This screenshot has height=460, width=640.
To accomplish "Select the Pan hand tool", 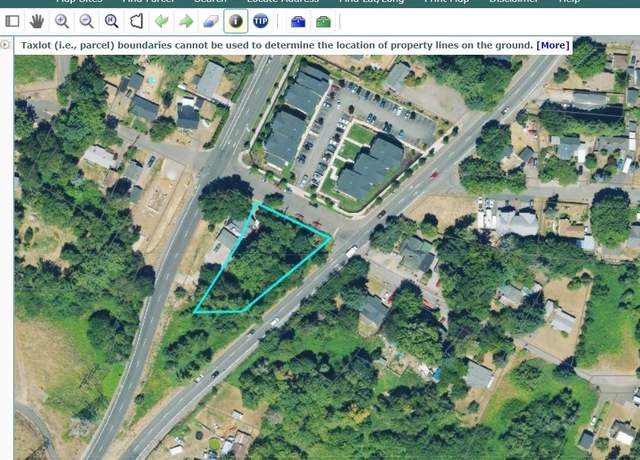I will point(37,21).
